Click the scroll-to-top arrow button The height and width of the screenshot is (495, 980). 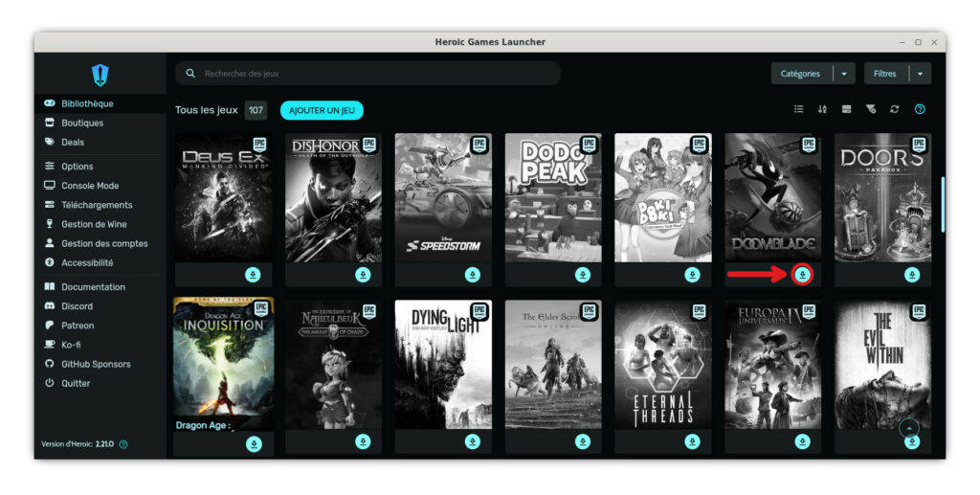909,427
